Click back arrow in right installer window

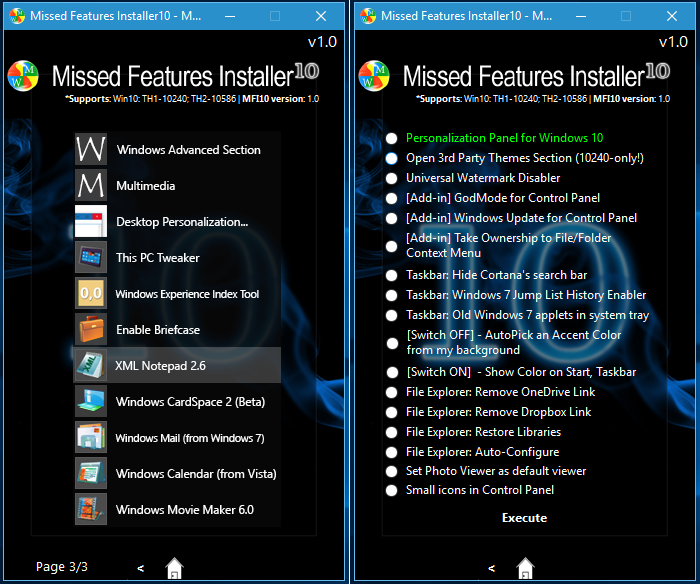pos(492,568)
